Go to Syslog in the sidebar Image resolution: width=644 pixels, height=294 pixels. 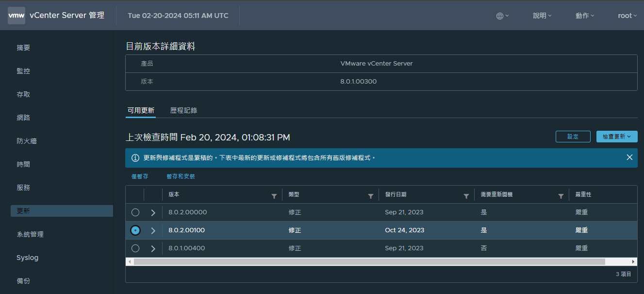pyautogui.click(x=27, y=258)
